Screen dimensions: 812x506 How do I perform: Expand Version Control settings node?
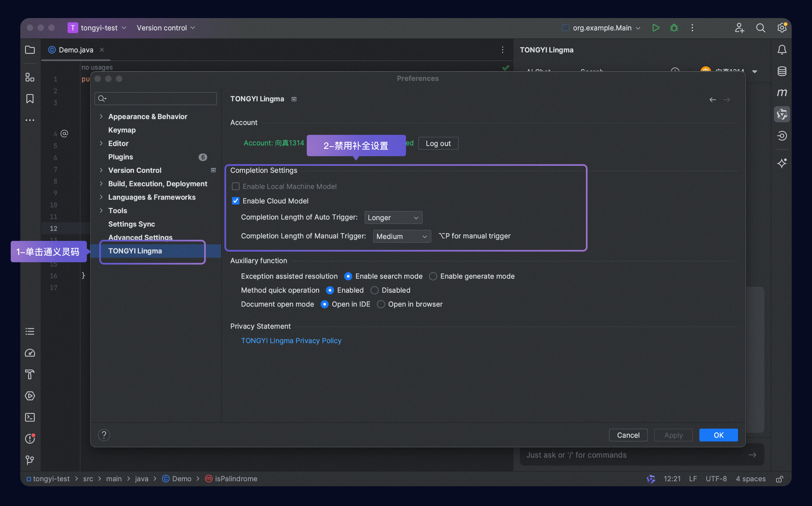click(x=101, y=170)
